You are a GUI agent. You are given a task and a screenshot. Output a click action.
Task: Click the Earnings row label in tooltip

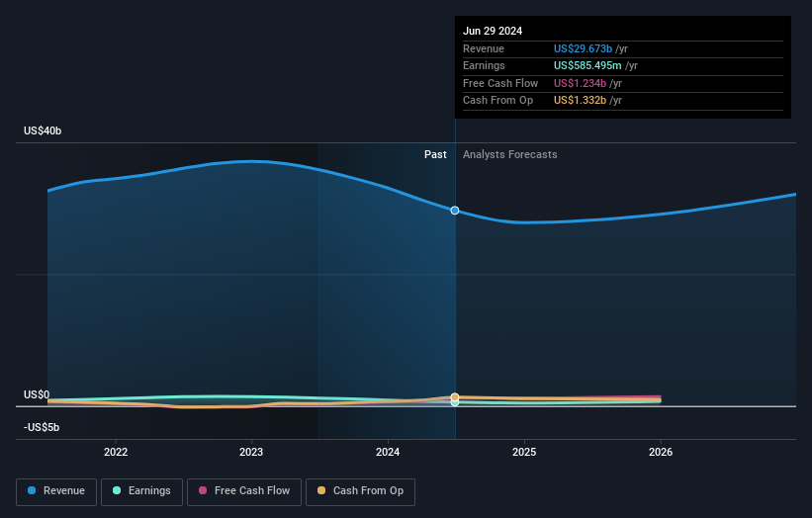point(484,65)
